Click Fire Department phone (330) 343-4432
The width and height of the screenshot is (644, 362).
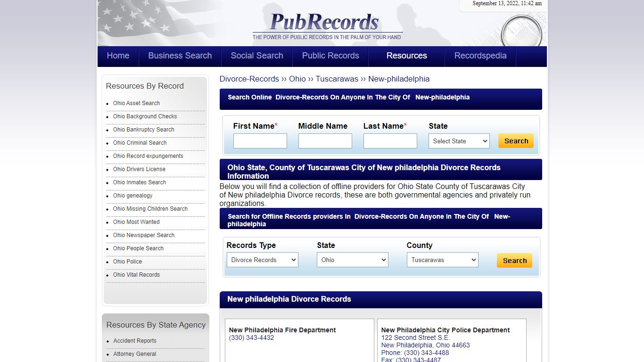pos(251,337)
